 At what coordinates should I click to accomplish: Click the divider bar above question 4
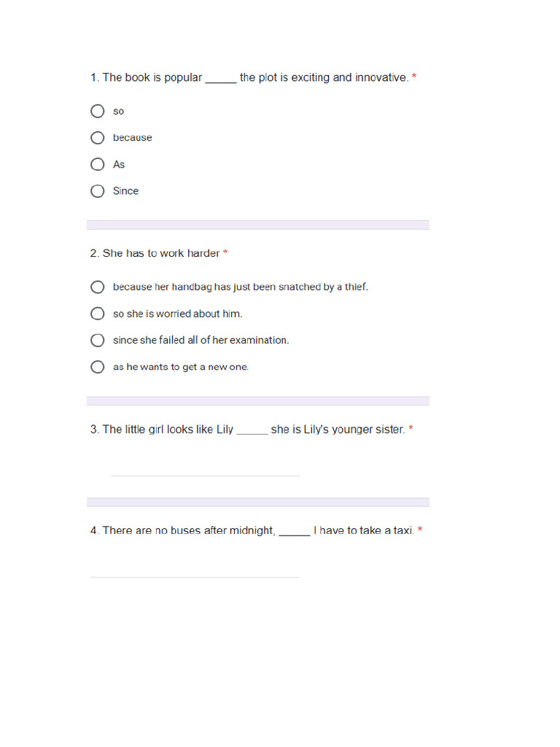(258, 503)
